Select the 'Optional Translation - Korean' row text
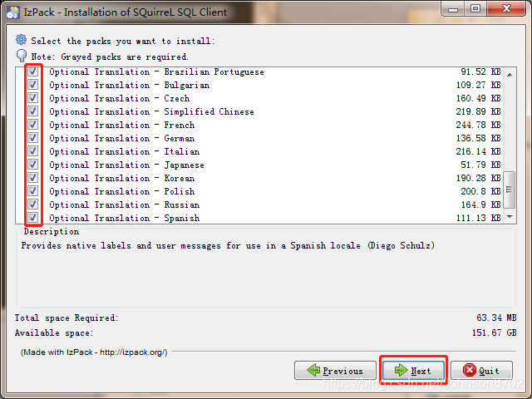The width and height of the screenshot is (532, 399). tap(122, 178)
